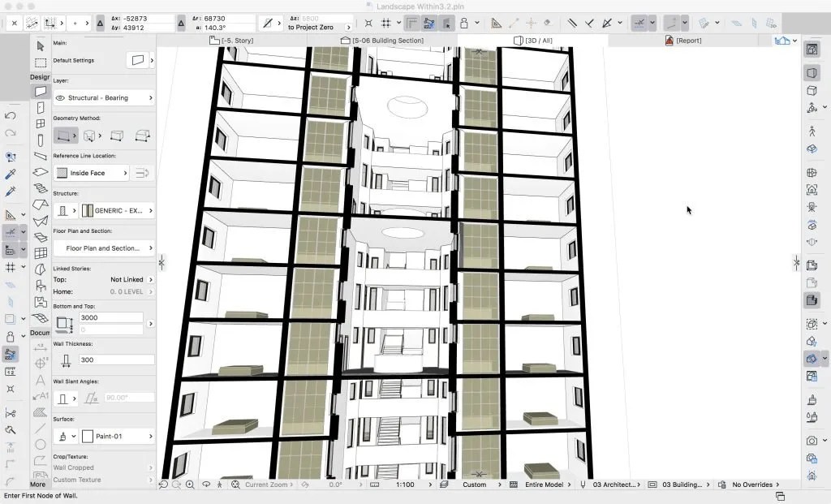The width and height of the screenshot is (831, 504).
Task: Click the Zoom In magnifier icon
Action: pos(190,485)
